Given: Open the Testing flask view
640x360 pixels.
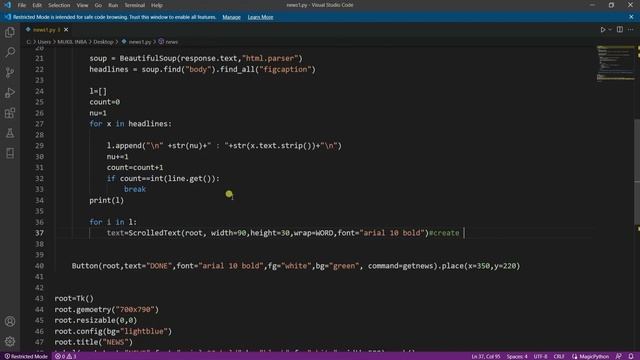Looking at the screenshot, I should point(10,133).
